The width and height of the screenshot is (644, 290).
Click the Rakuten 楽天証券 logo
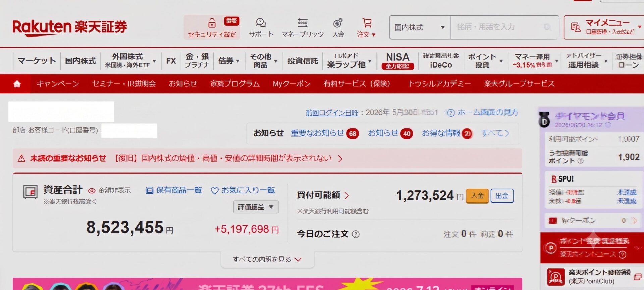(x=70, y=27)
